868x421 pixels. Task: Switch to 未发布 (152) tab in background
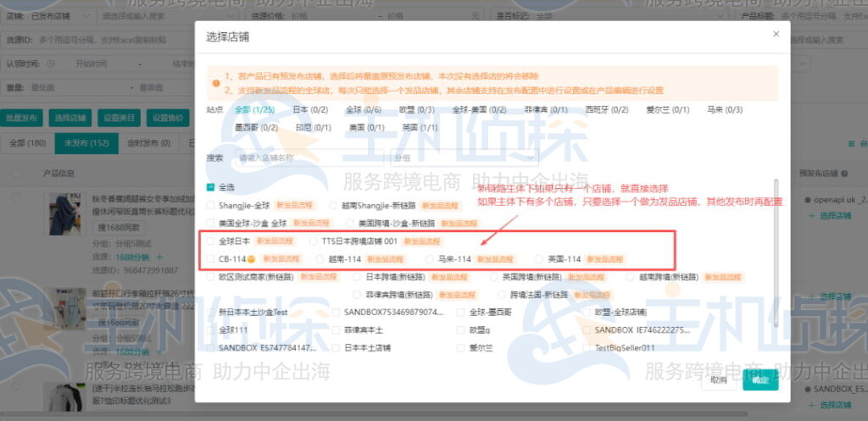[86, 143]
